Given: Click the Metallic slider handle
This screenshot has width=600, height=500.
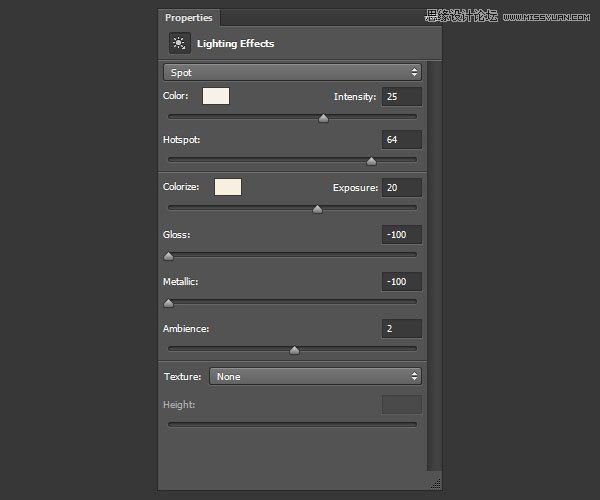Looking at the screenshot, I should click(x=168, y=303).
